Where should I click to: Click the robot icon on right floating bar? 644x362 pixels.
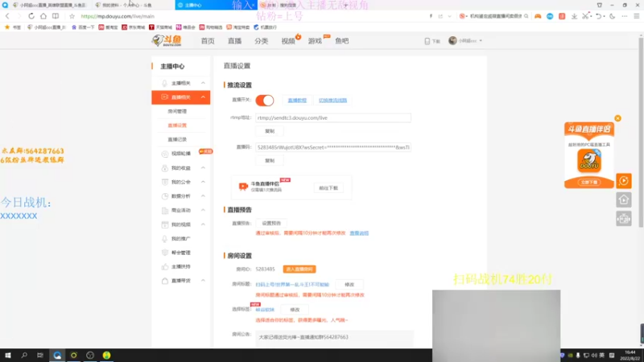click(623, 219)
